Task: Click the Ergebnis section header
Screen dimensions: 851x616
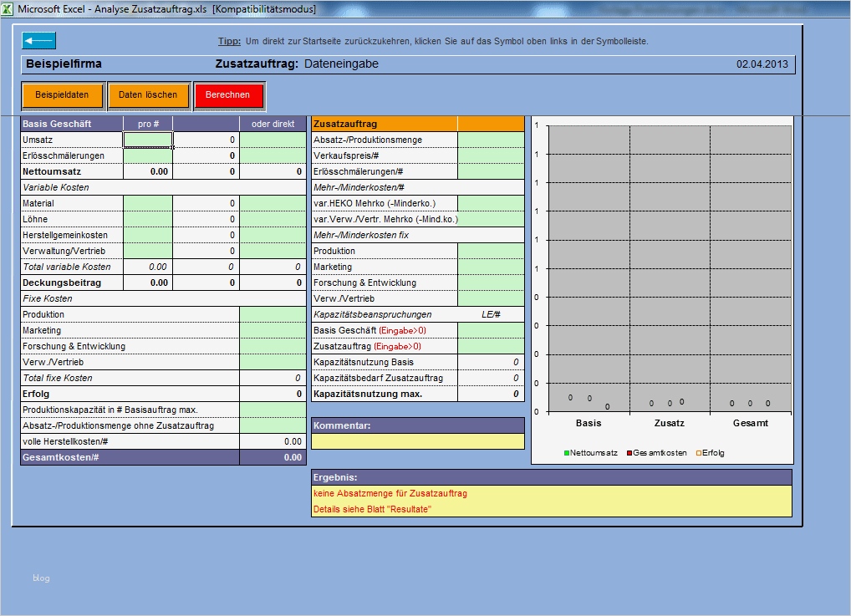Action: [x=552, y=477]
